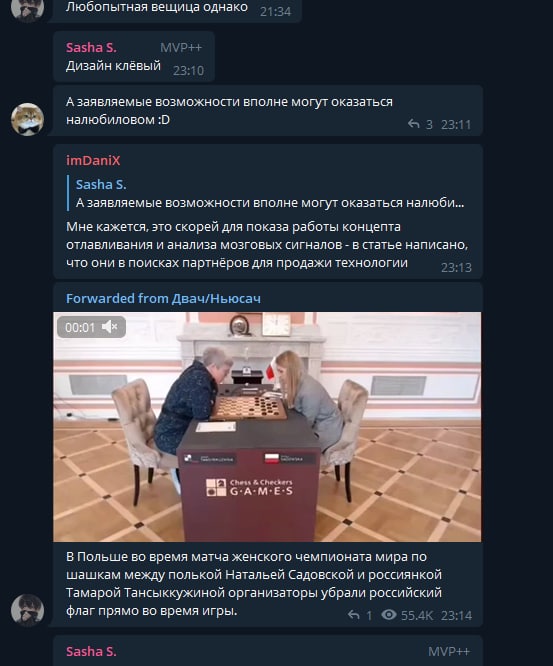Click the eye views icon showing 55.4K
Viewport: 553px width, 666px height.
389,615
